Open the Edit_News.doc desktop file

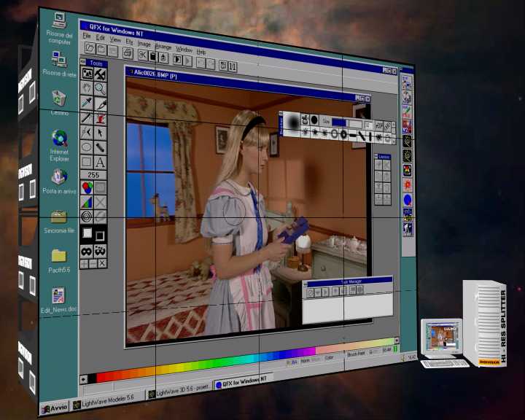point(58,300)
